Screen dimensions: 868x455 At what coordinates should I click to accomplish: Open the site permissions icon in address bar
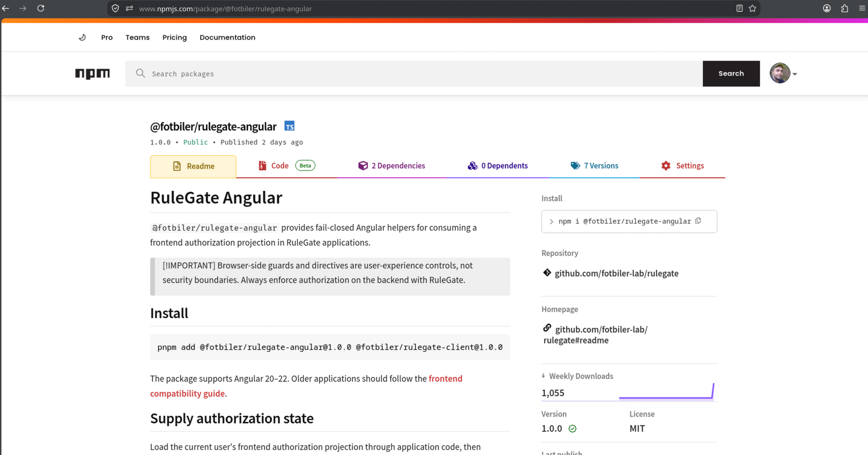(x=129, y=8)
